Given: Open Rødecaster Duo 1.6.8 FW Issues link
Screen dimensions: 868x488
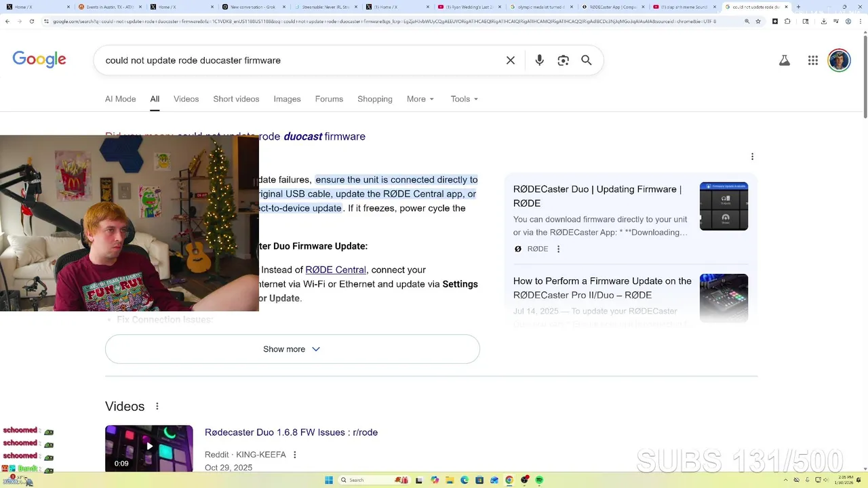Looking at the screenshot, I should (x=291, y=432).
